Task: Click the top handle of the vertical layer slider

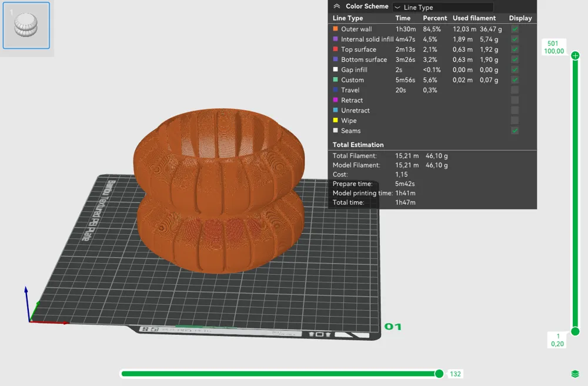Action: 575,55
